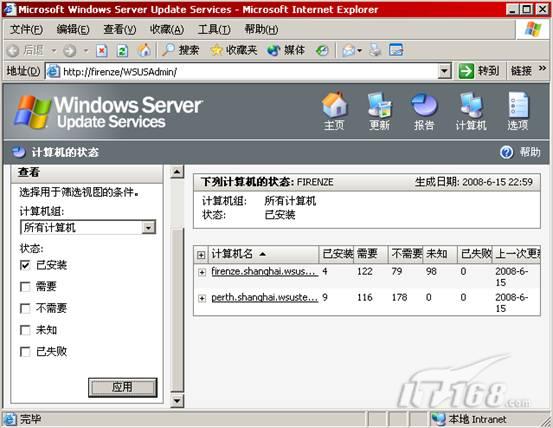Screen dimensions: 553x428
Task: Open the perth.shanghai.wsuste computer link
Action: [x=265, y=297]
